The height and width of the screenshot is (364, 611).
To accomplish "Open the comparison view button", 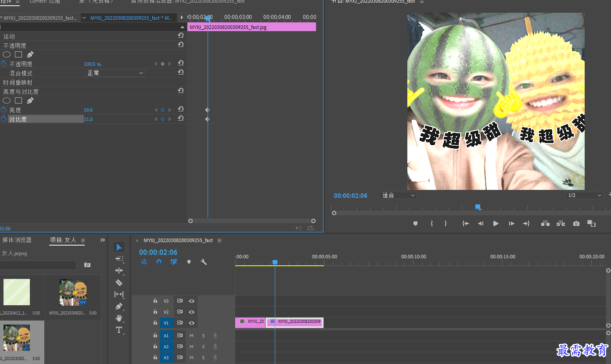I will [x=591, y=224].
